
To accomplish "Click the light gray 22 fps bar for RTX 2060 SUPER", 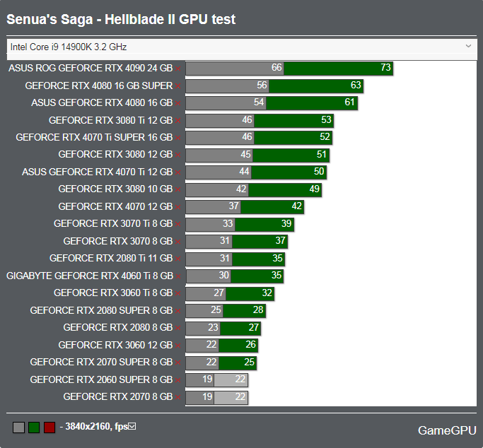I will [x=231, y=380].
